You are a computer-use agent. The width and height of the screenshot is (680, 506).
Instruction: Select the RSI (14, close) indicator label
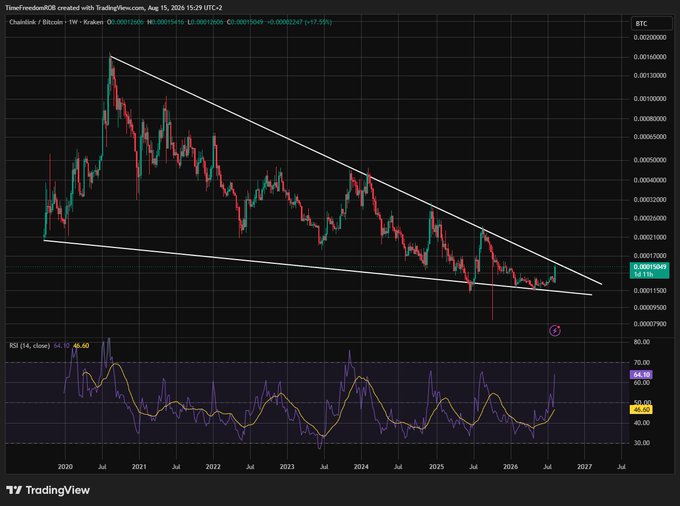click(29, 346)
